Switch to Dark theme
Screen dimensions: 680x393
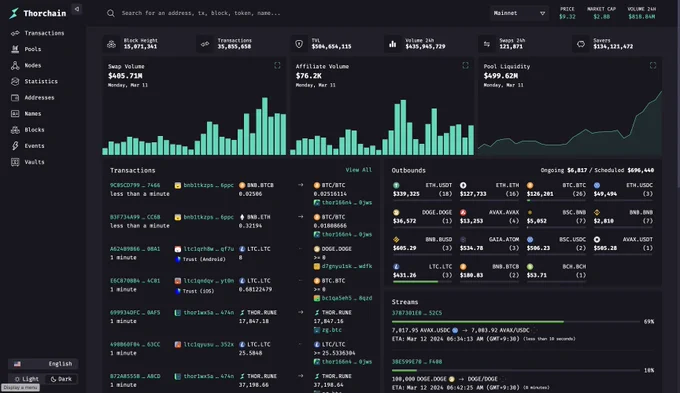[61, 379]
